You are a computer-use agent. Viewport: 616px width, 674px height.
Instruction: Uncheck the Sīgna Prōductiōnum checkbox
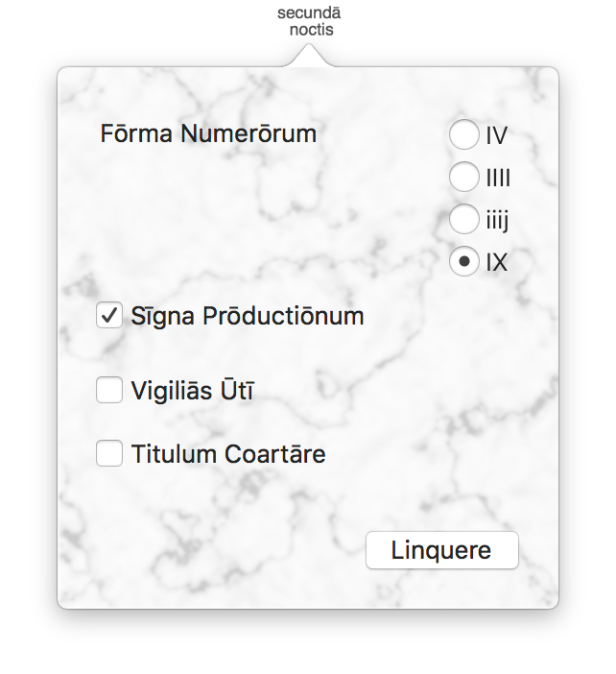(109, 315)
